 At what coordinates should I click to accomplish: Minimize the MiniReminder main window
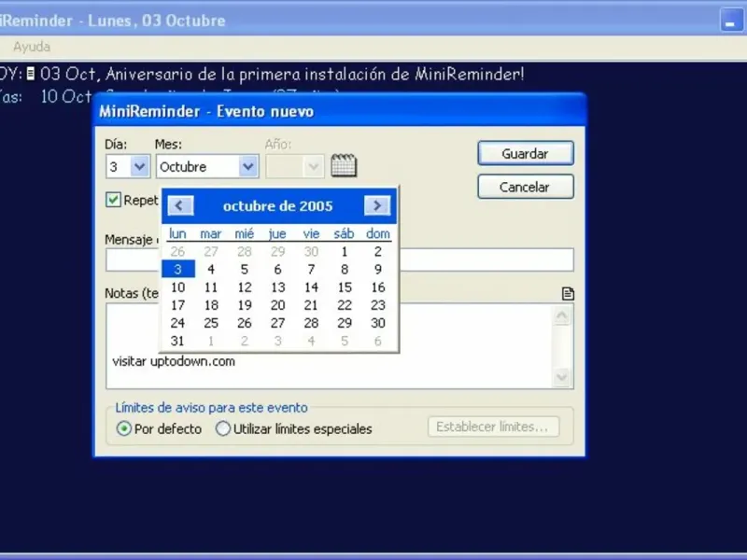(730, 21)
